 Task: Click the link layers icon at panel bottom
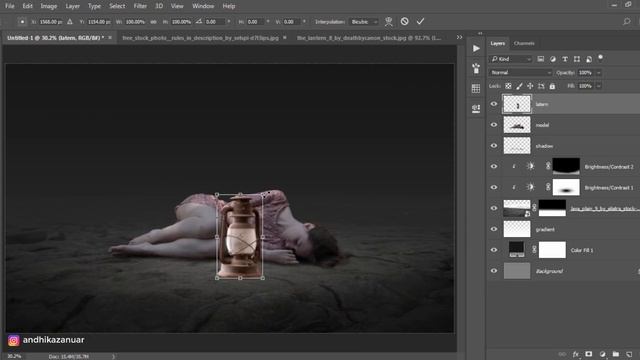click(562, 354)
